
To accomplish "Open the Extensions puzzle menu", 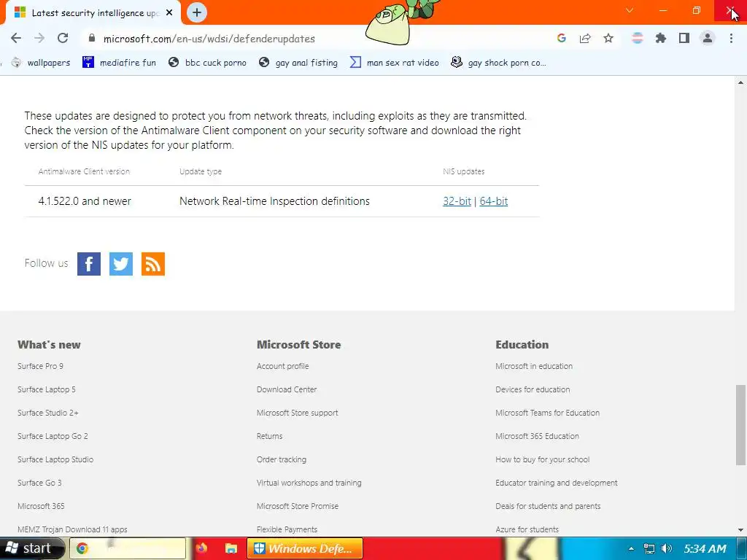I will [661, 39].
